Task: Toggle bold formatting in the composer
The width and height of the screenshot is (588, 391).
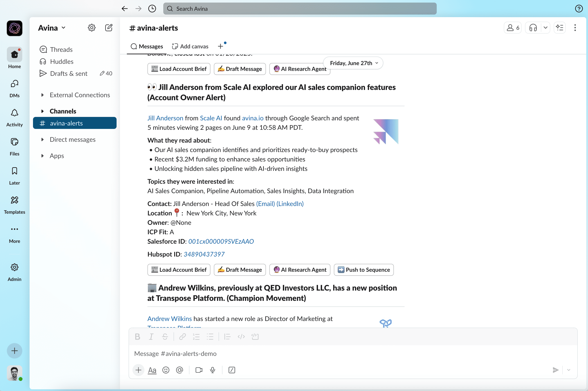Action: pyautogui.click(x=137, y=336)
